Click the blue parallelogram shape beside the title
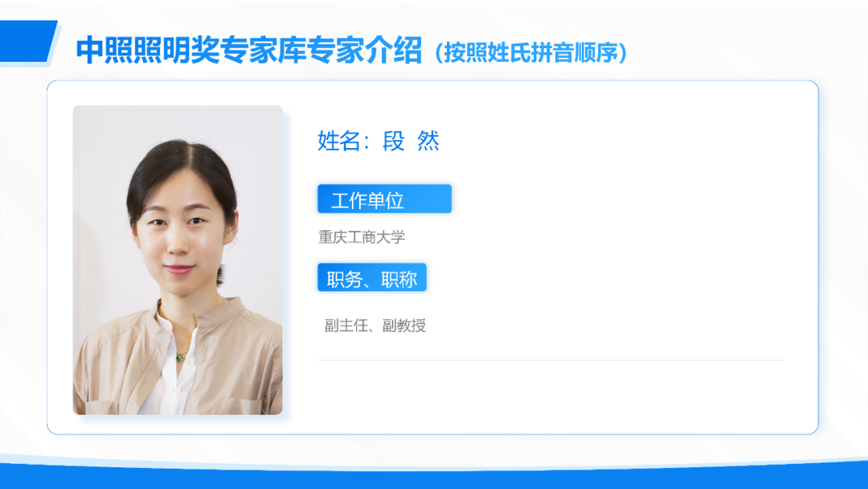Screen dimensions: 868x489 coord(27,42)
